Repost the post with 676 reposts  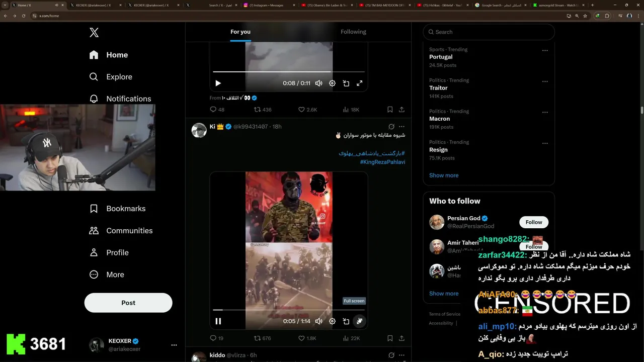263,338
